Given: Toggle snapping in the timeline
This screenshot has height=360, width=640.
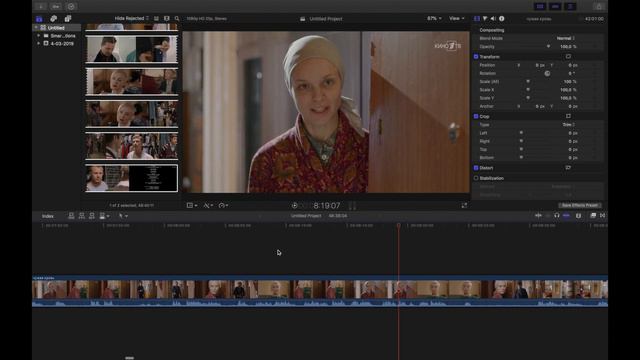Looking at the screenshot, I should click(x=567, y=216).
